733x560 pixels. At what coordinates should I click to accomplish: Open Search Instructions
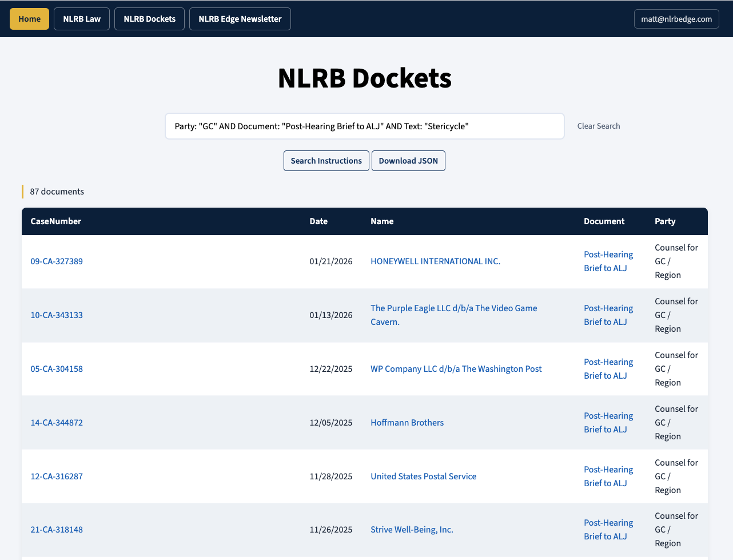326,161
